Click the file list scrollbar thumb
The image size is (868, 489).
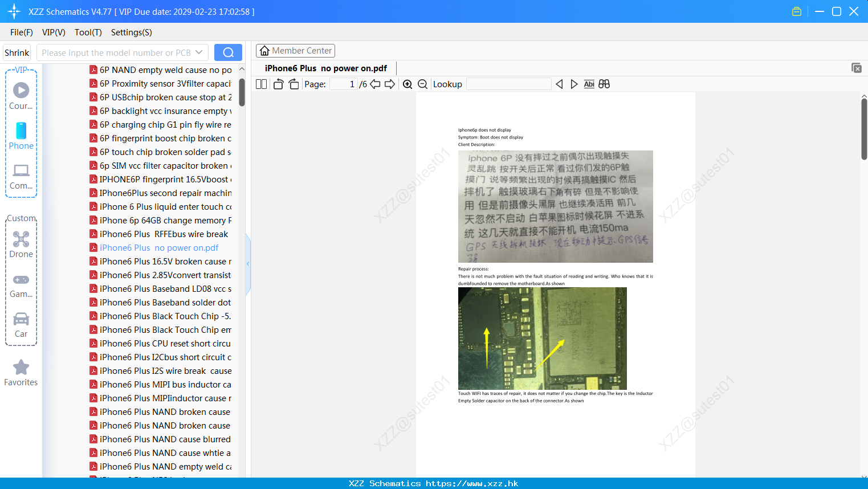tap(242, 92)
